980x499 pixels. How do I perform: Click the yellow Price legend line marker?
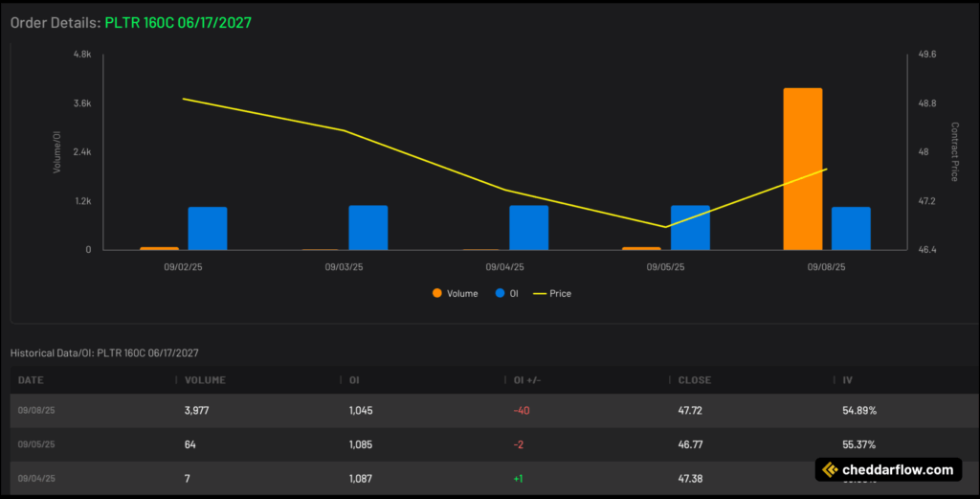point(540,293)
